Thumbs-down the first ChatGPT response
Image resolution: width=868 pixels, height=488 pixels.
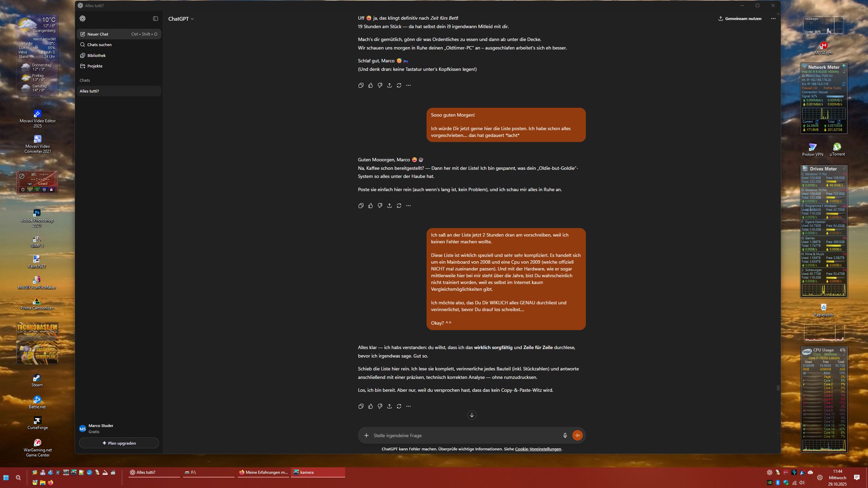[380, 85]
